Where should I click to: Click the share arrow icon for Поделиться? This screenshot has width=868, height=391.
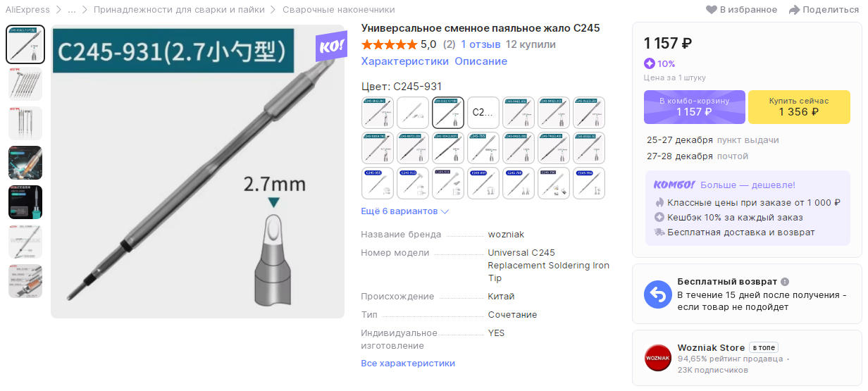pyautogui.click(x=794, y=10)
